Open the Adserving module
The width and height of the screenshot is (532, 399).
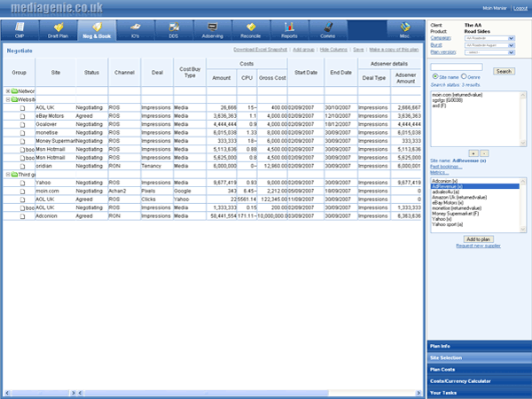(213, 30)
